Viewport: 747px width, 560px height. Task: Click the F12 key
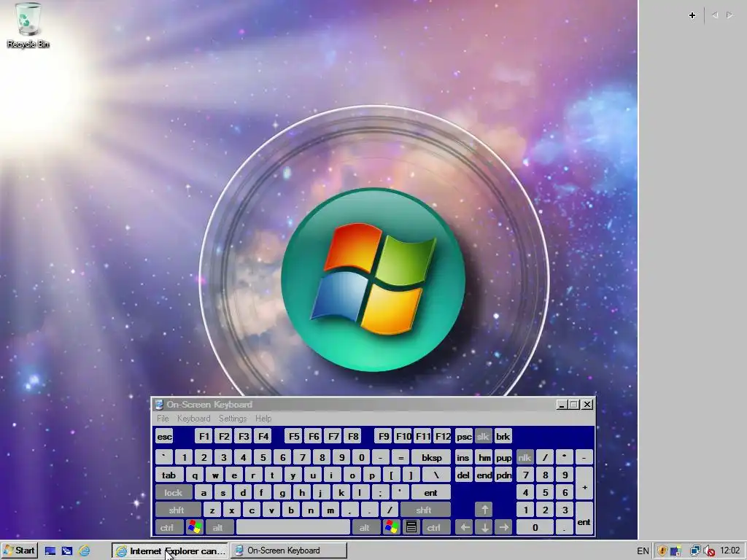click(443, 436)
